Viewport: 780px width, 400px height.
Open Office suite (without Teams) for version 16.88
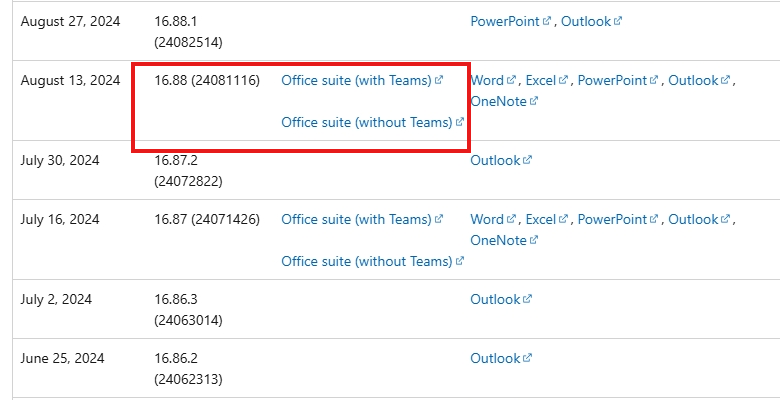point(372,122)
